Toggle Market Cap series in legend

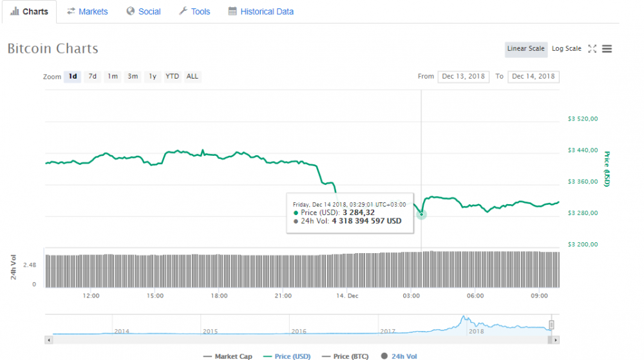227,356
